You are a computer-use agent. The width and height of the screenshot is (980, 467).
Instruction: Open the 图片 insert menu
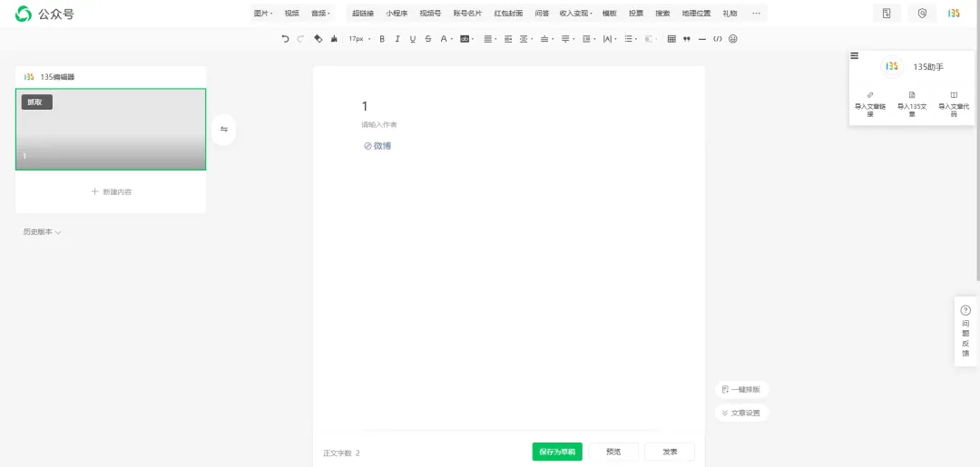(263, 13)
